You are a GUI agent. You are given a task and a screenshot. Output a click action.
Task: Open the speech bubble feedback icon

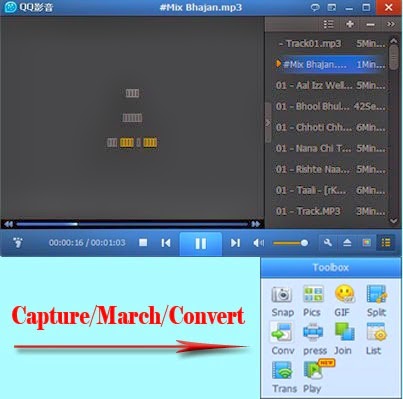tap(315, 7)
